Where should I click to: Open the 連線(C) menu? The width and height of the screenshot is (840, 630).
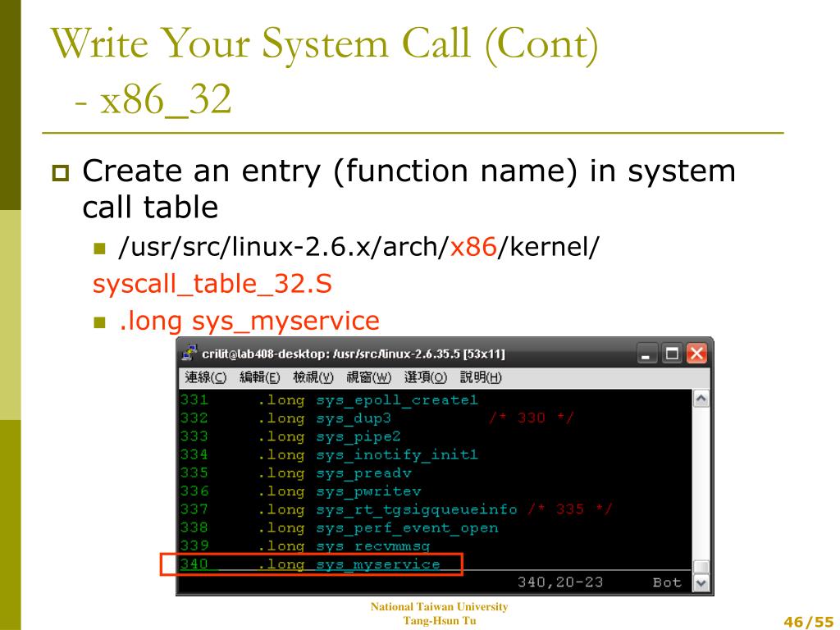(x=205, y=377)
